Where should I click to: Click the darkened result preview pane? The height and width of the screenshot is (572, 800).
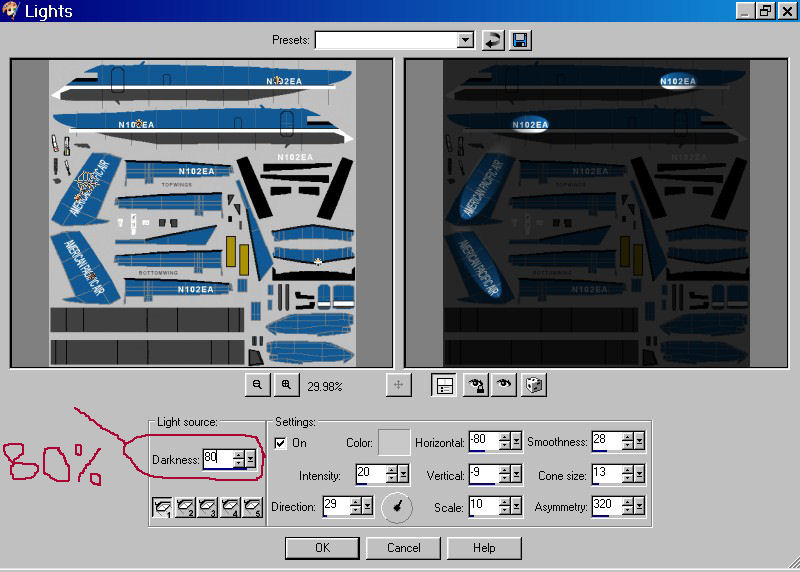pos(596,213)
